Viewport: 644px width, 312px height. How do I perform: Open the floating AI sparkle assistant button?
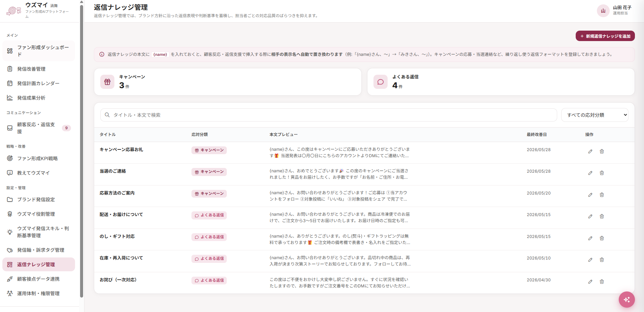pos(627,300)
